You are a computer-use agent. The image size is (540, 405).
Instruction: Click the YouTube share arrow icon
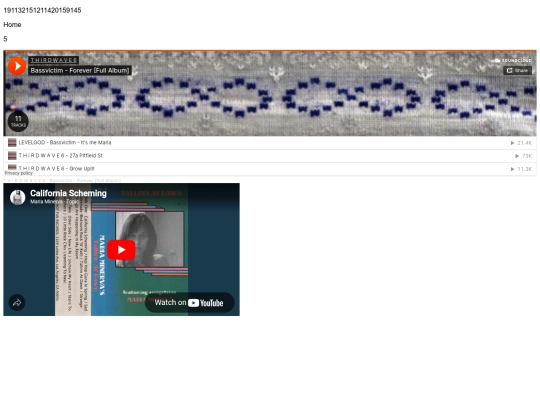[x=17, y=303]
